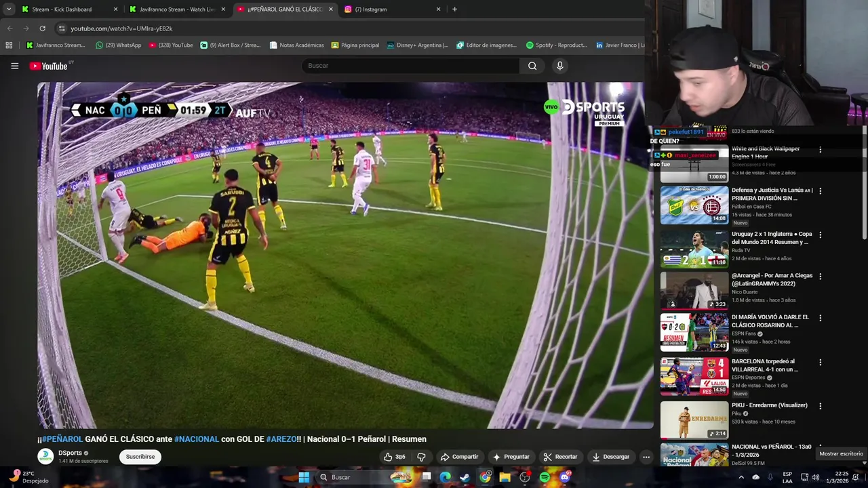Open the (328) YouTube bookmark
868x488 pixels.
(x=171, y=45)
